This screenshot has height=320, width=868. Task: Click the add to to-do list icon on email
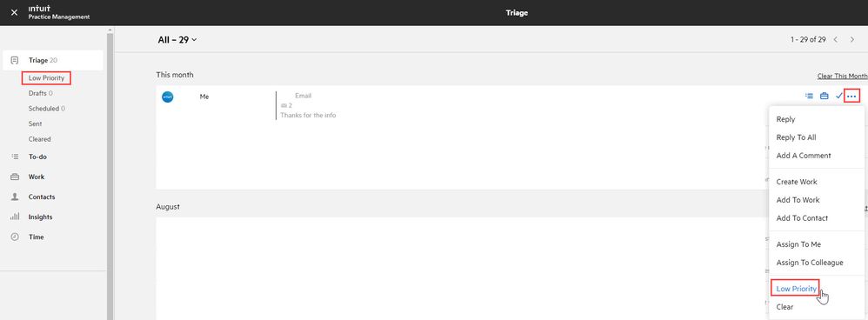click(x=809, y=96)
